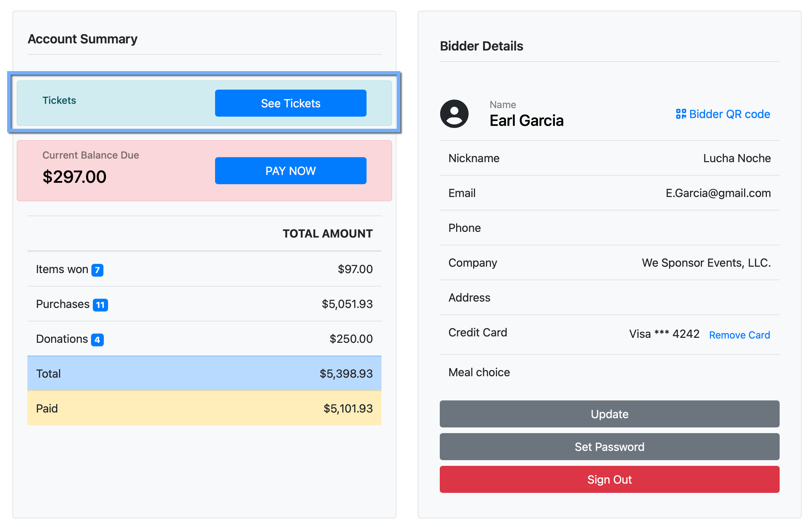The width and height of the screenshot is (812, 527).
Task: Click the See Tickets button
Action: click(x=290, y=103)
